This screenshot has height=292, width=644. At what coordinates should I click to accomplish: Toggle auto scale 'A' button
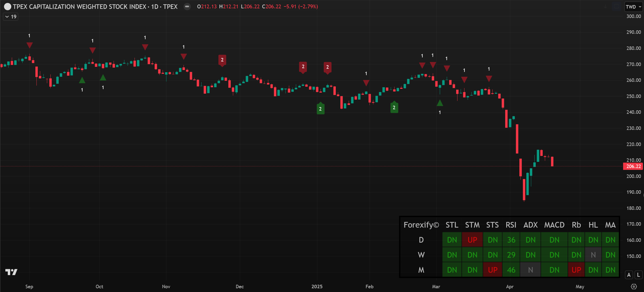click(x=629, y=275)
